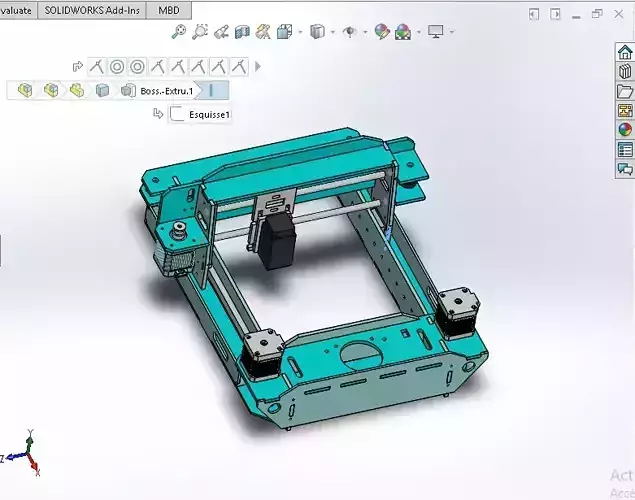Screen dimensions: 635x500
Task: Expand the View Settings dropdown arrow
Action: pos(452,32)
